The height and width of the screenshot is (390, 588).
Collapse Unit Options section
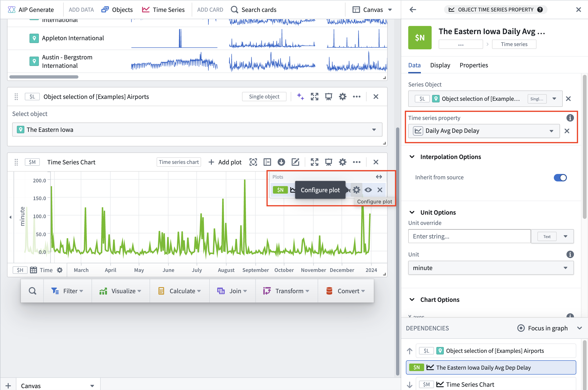click(x=412, y=212)
